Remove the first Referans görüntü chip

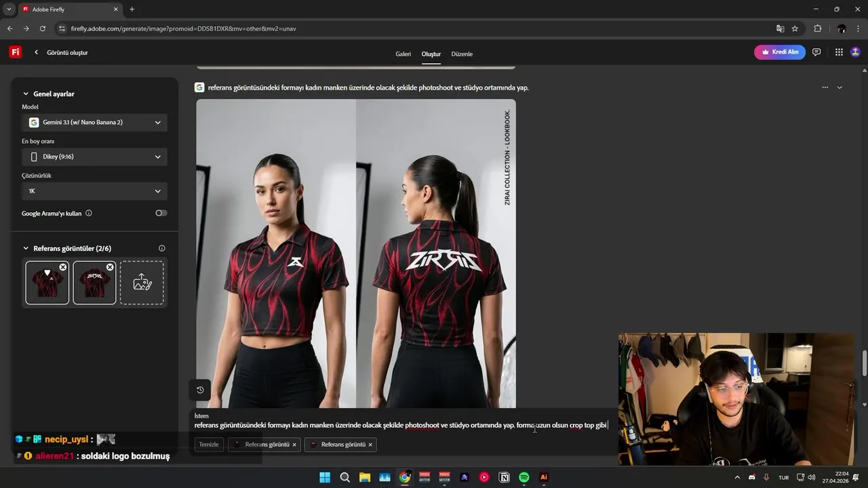click(x=294, y=445)
